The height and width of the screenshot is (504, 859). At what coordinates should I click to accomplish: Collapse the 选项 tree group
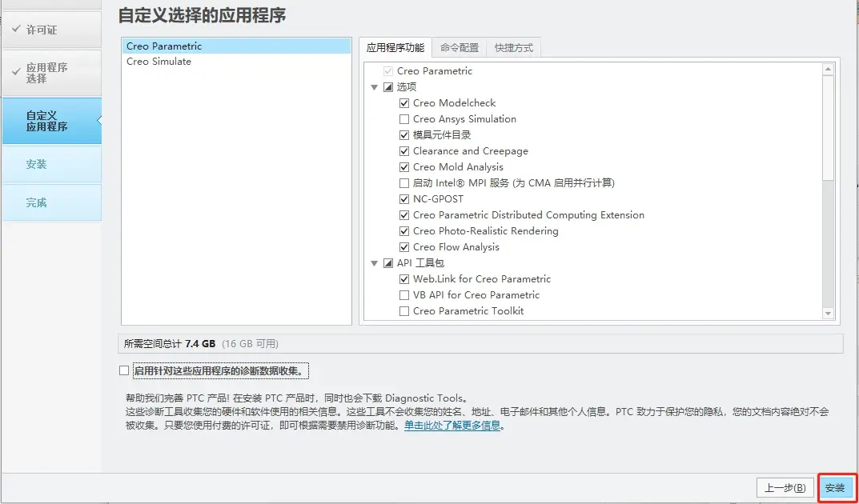(x=374, y=87)
